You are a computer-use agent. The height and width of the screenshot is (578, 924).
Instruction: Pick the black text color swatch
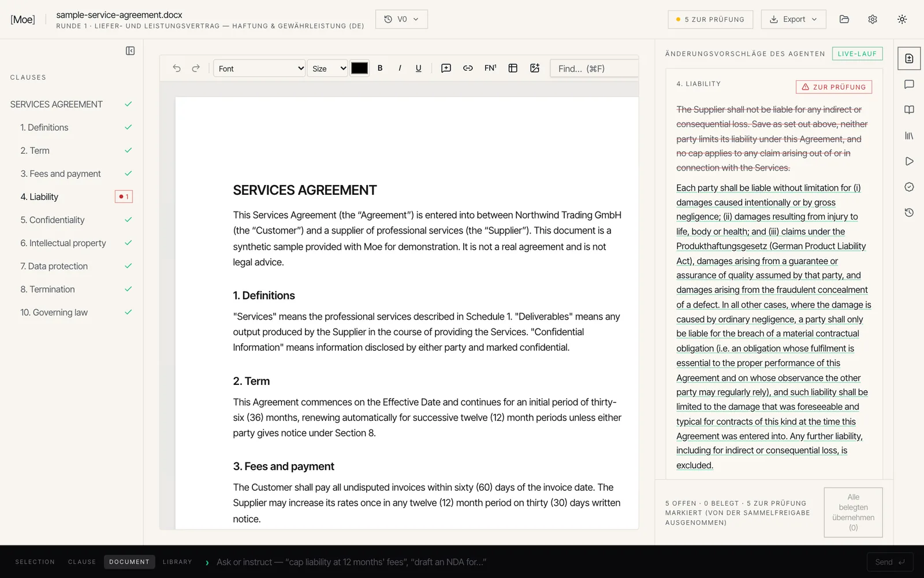[x=359, y=68]
